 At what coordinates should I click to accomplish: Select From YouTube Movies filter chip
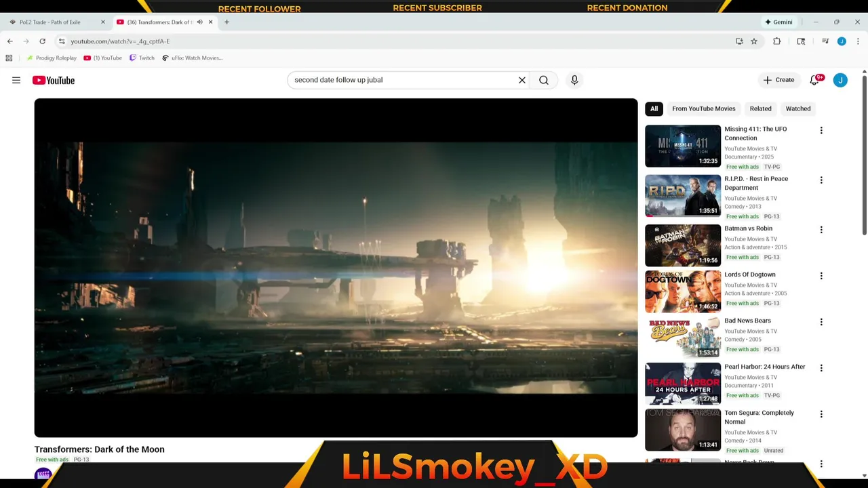703,108
